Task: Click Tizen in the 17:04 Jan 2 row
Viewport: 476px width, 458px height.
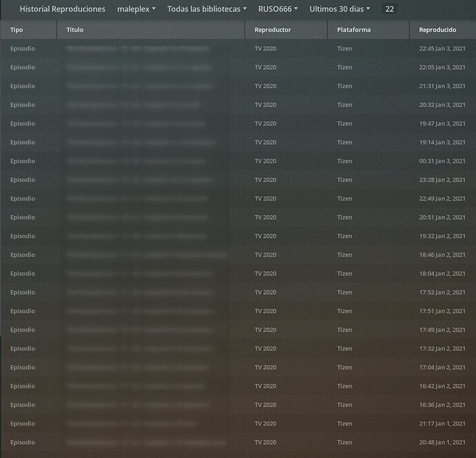Action: pos(344,368)
